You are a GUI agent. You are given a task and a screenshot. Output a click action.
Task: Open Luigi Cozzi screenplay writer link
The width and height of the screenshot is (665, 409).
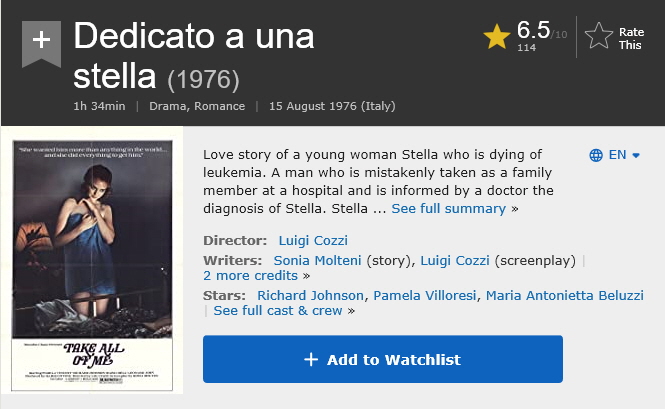pyautogui.click(x=455, y=261)
